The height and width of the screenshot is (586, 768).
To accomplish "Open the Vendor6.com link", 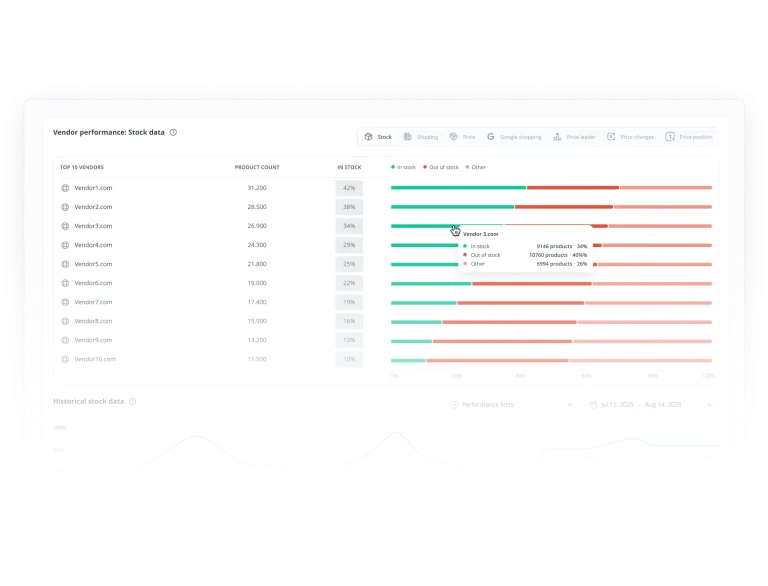I will 93,283.
